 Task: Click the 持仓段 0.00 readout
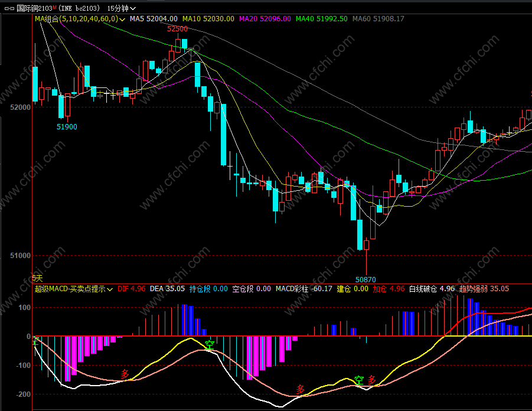[x=208, y=289]
